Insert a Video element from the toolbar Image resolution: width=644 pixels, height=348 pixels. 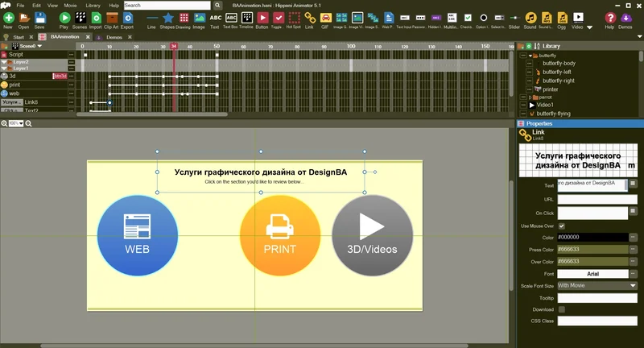point(577,20)
